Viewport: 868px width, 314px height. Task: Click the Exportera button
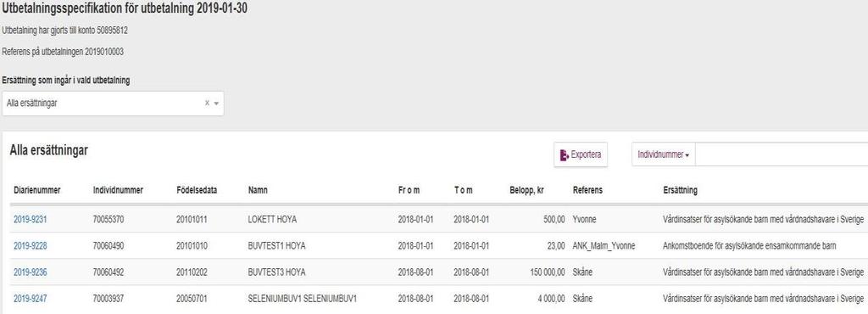pyautogui.click(x=581, y=154)
